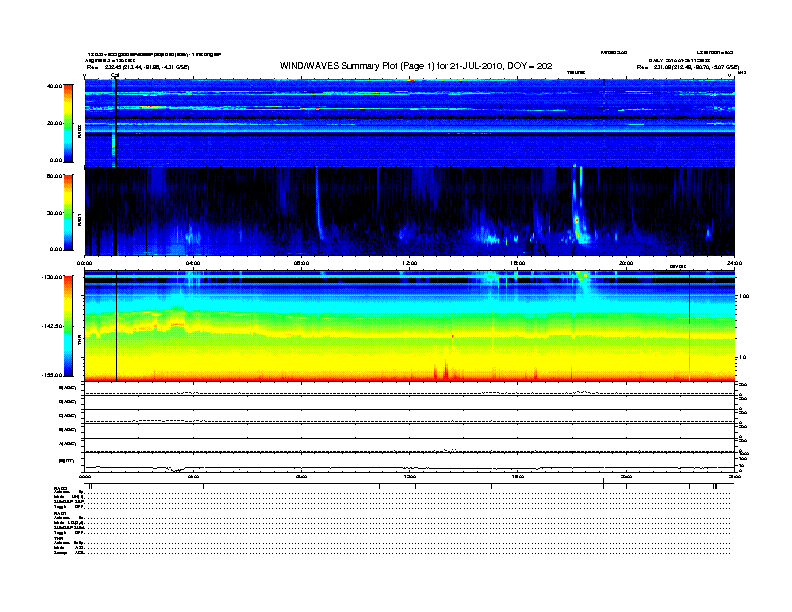Click the Cal marker label above RAD2 panel
Image resolution: width=792 pixels, height=612 pixels.
click(115, 75)
